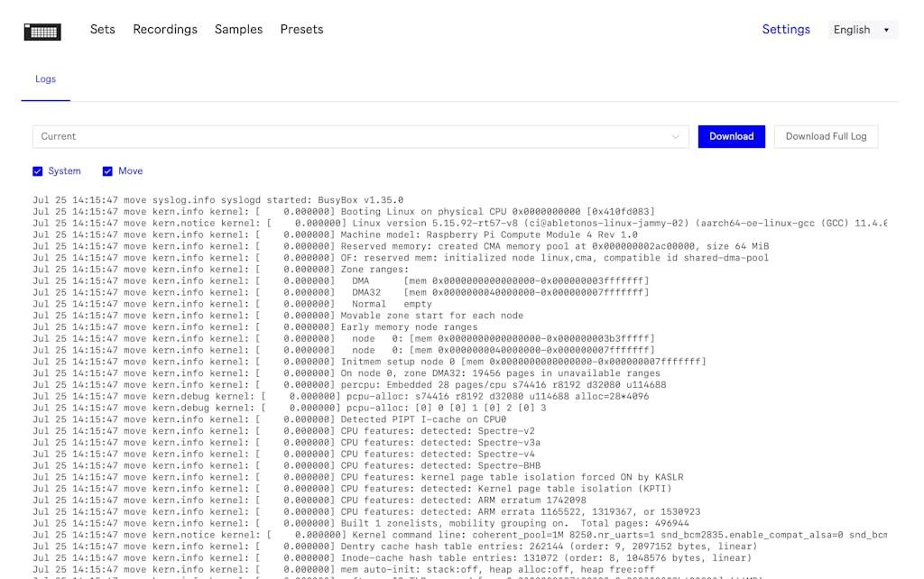Click the syslogd started BusyBox log line
The height and width of the screenshot is (579, 924).
point(217,200)
